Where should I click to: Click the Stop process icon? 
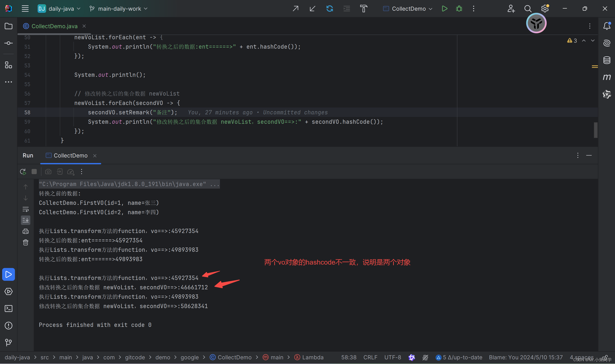[x=34, y=172]
